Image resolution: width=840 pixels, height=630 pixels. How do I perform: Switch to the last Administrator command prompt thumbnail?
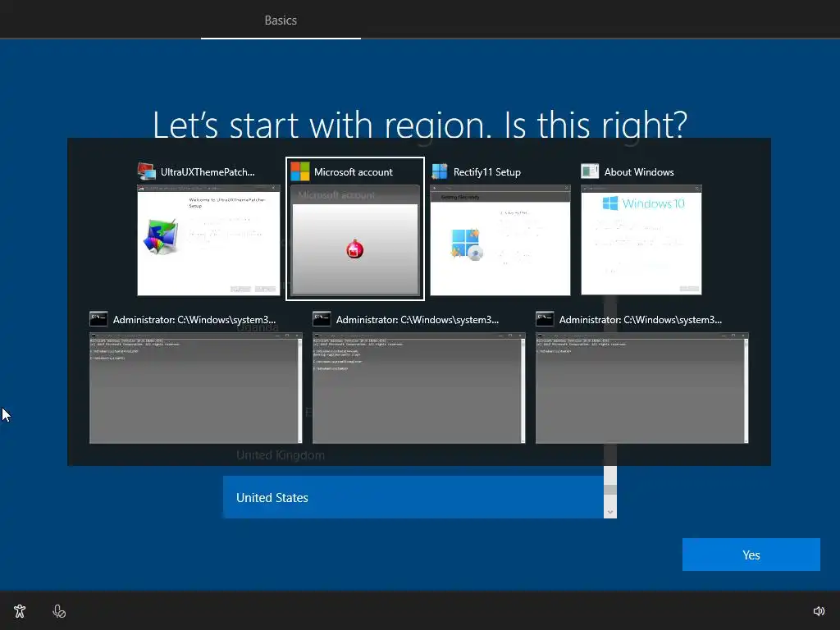coord(641,388)
